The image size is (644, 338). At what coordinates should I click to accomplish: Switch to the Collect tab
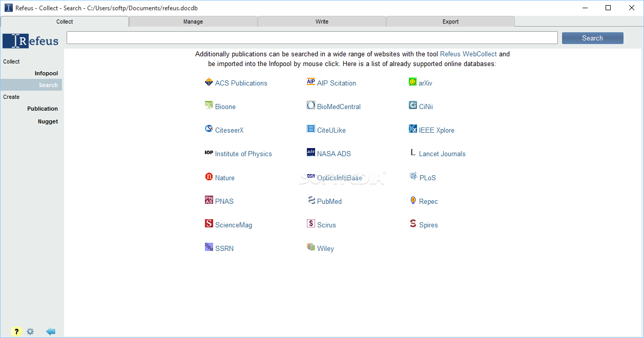(x=65, y=22)
